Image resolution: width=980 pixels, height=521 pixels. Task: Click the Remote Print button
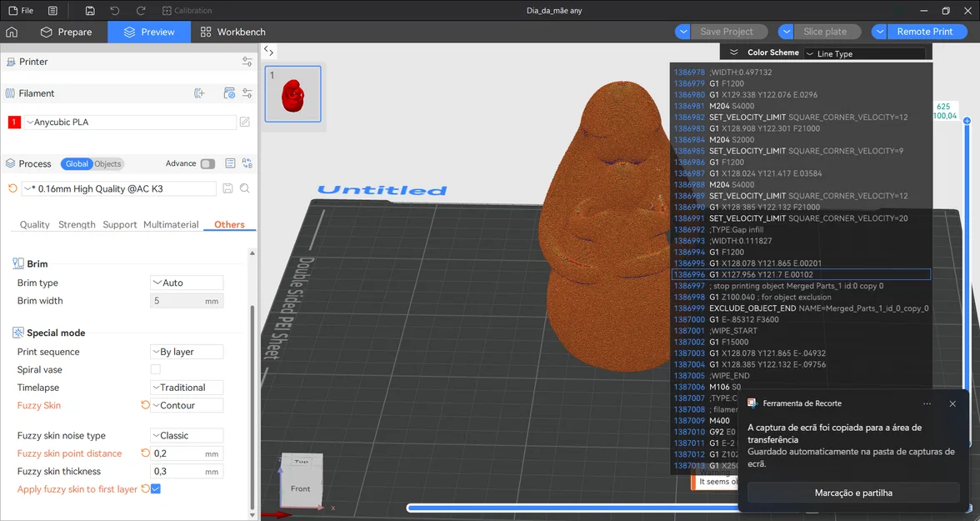point(925,32)
